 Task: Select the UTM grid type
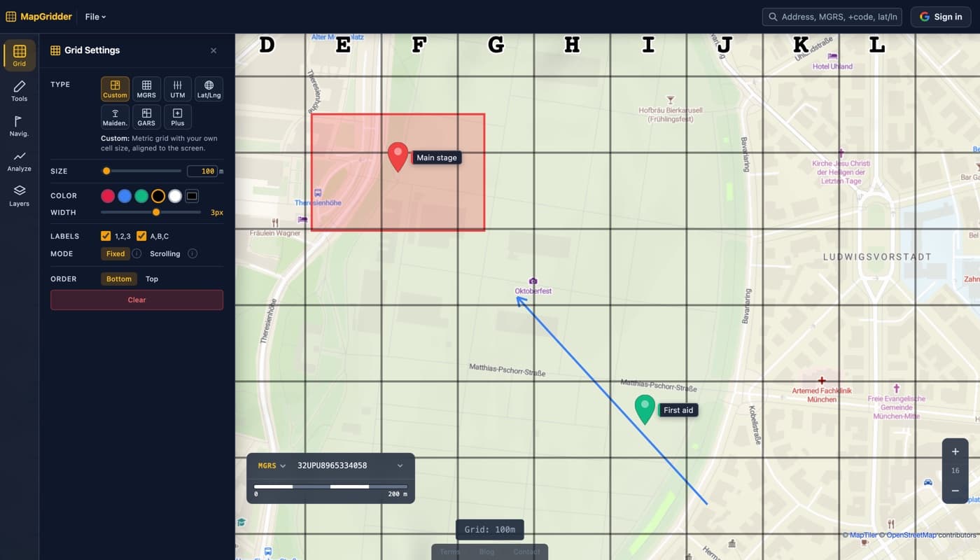178,89
